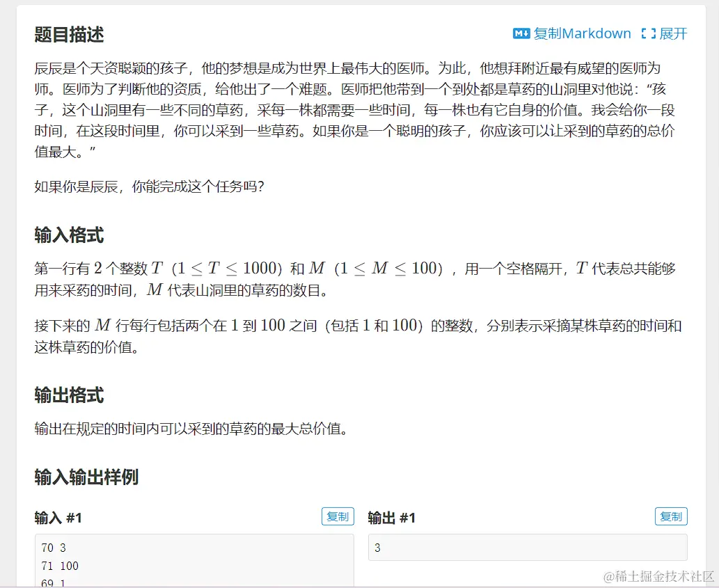Viewport: 719px width, 588px height.
Task: Click the first input line 70 3
Action: (51, 548)
